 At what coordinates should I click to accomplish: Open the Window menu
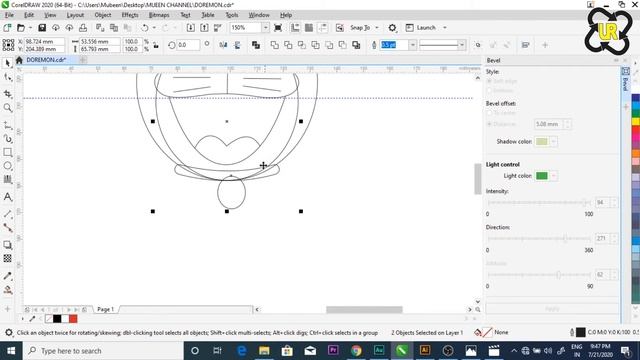coord(259,15)
